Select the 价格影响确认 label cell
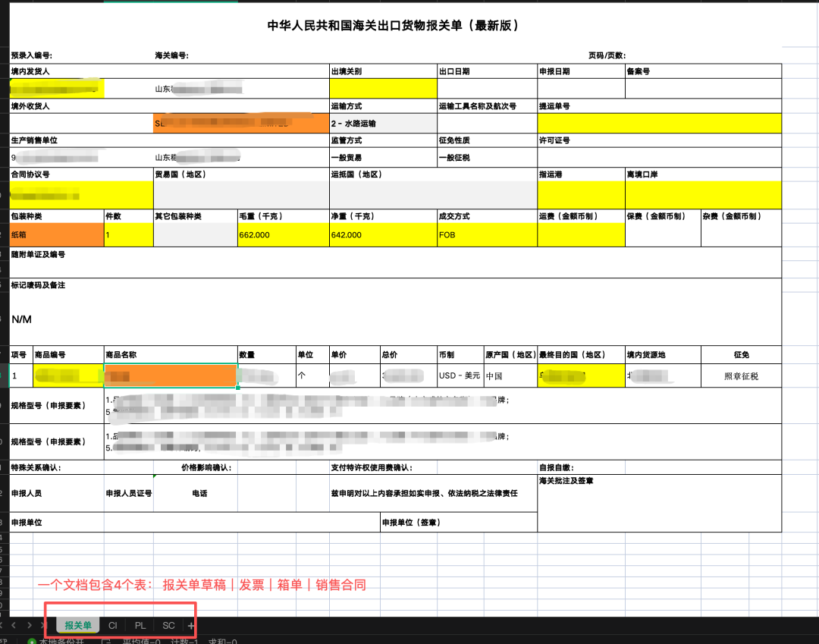The image size is (819, 644). pos(206,467)
